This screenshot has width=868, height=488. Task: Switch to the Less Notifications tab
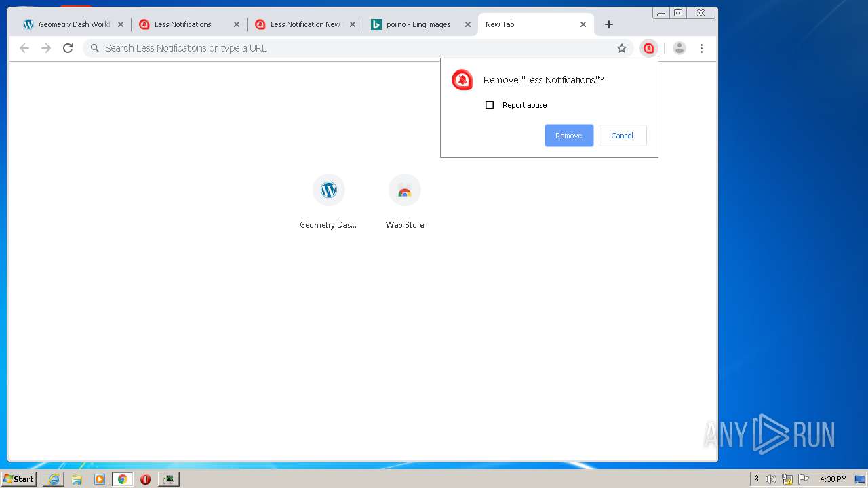coord(189,24)
